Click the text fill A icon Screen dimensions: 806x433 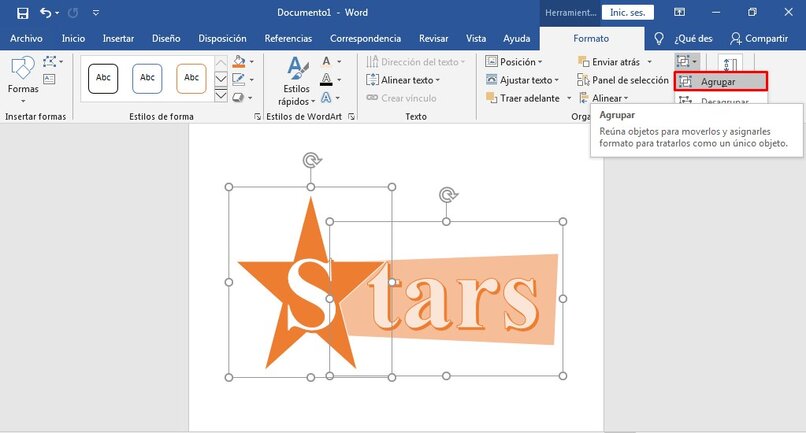coord(326,61)
